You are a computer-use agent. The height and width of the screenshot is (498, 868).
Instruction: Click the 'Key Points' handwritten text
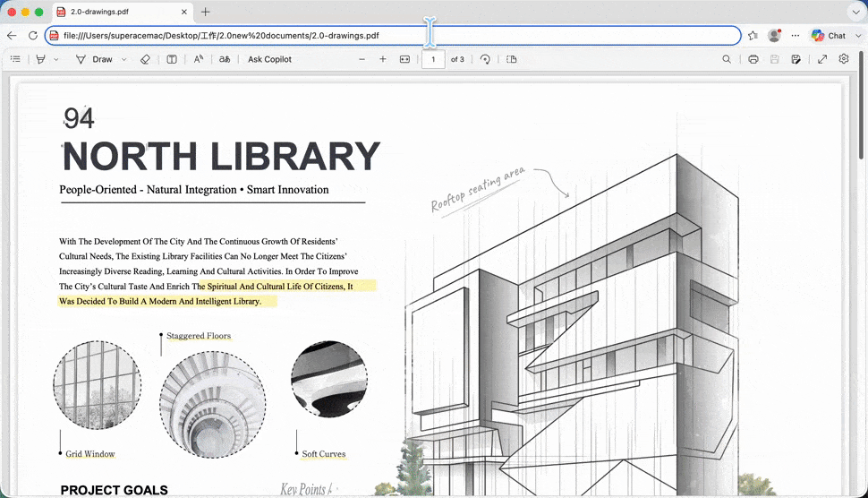pos(306,488)
